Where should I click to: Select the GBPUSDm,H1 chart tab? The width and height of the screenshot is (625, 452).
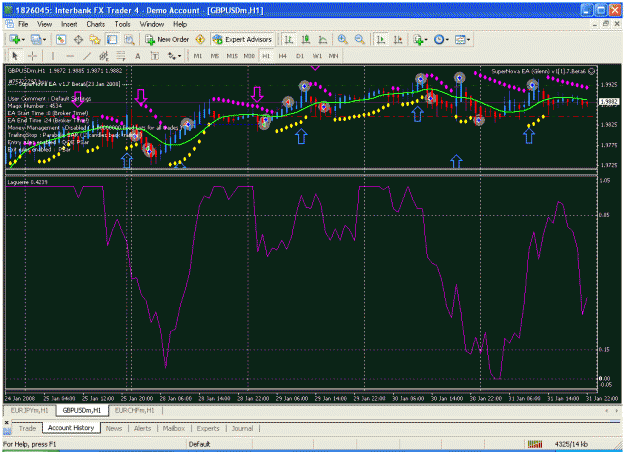[82, 410]
